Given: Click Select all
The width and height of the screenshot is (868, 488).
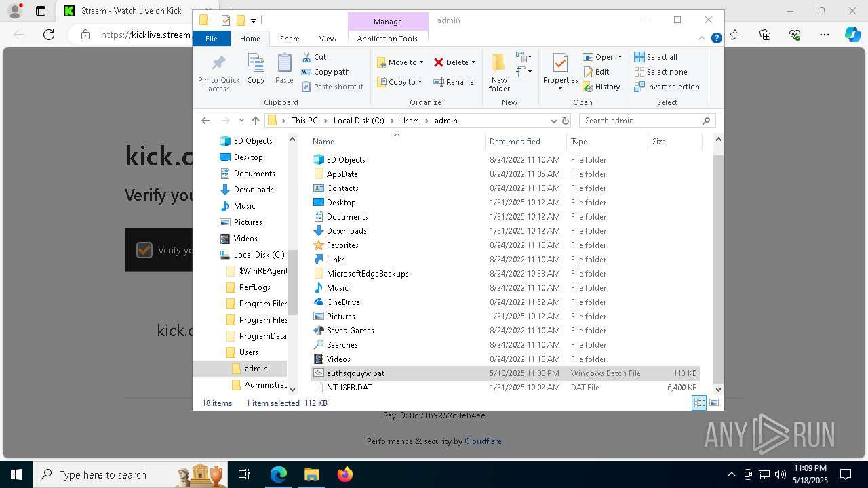Looking at the screenshot, I should click(656, 57).
